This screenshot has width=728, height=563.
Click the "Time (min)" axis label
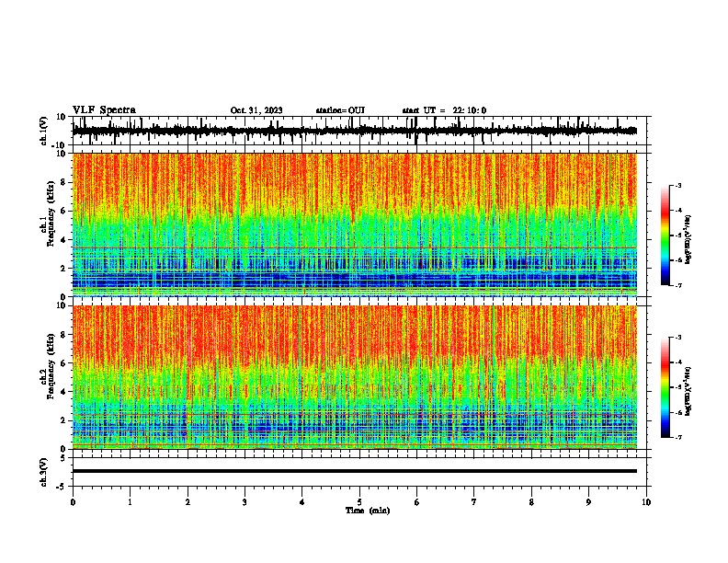[368, 511]
